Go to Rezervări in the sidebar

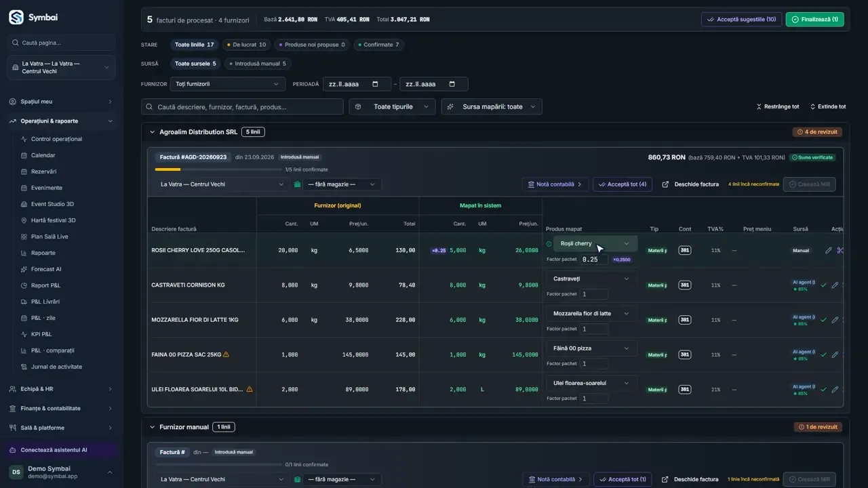[x=43, y=171]
